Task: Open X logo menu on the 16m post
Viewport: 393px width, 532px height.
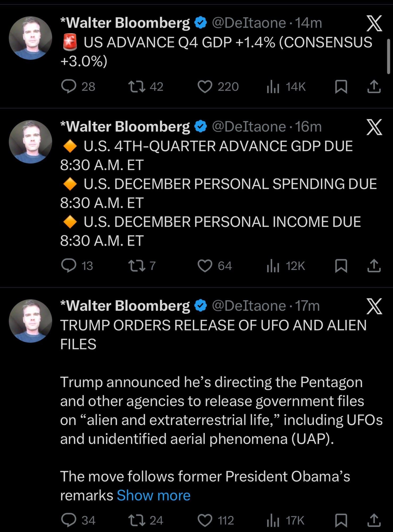Action: pyautogui.click(x=374, y=127)
